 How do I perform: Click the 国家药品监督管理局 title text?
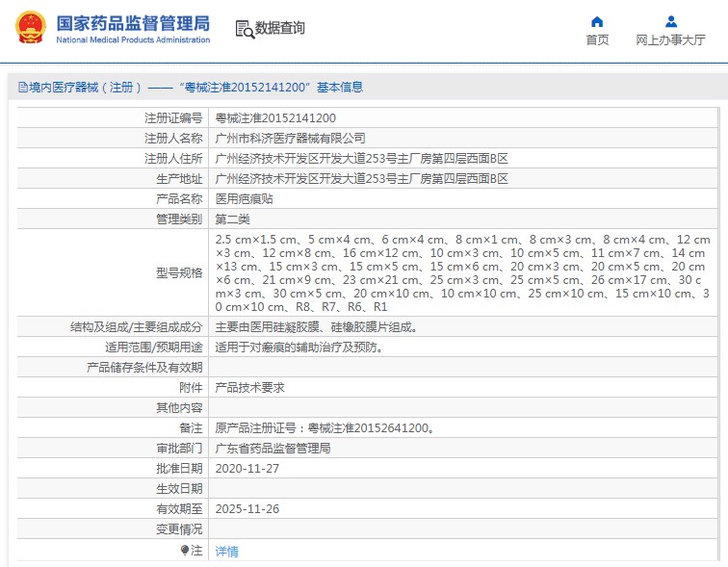click(133, 23)
